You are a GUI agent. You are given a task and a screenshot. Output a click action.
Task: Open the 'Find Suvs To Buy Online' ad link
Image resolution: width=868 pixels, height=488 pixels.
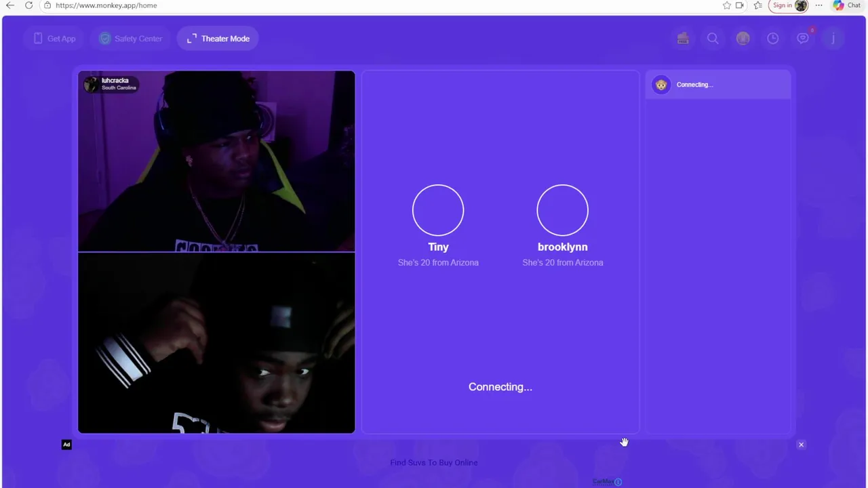click(434, 462)
